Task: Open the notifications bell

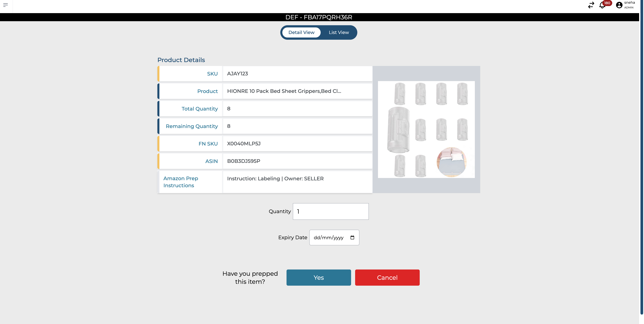Action: 602,6
